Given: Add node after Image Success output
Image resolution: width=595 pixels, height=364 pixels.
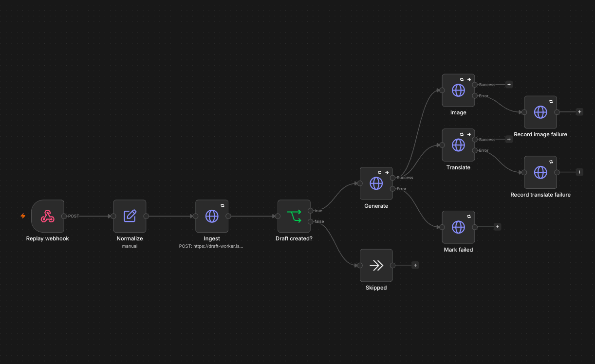Looking at the screenshot, I should 509,84.
